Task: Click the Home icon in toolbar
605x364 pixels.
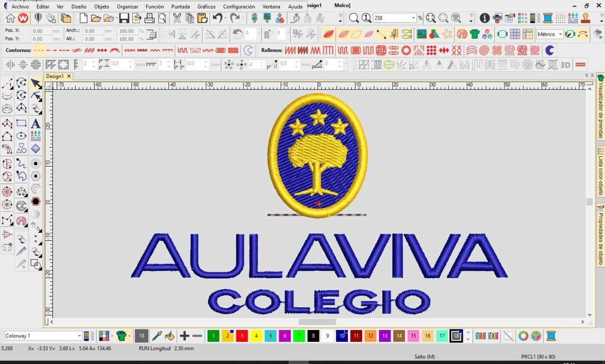Action: tap(10, 18)
